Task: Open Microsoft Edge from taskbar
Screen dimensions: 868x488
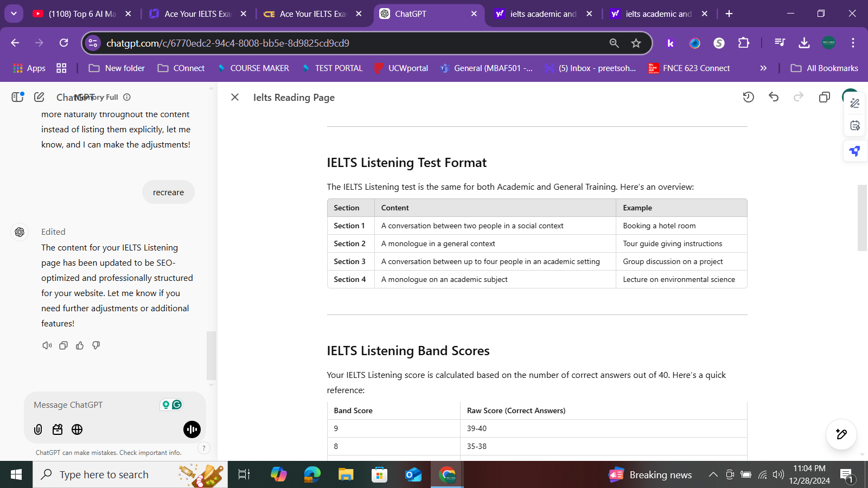Action: pyautogui.click(x=312, y=474)
